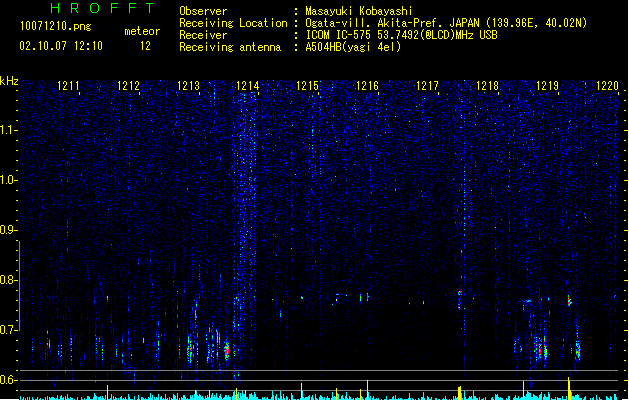The height and width of the screenshot is (400, 629).
Task: Click the 0.7 kHz axis label
Action: [x=8, y=330]
